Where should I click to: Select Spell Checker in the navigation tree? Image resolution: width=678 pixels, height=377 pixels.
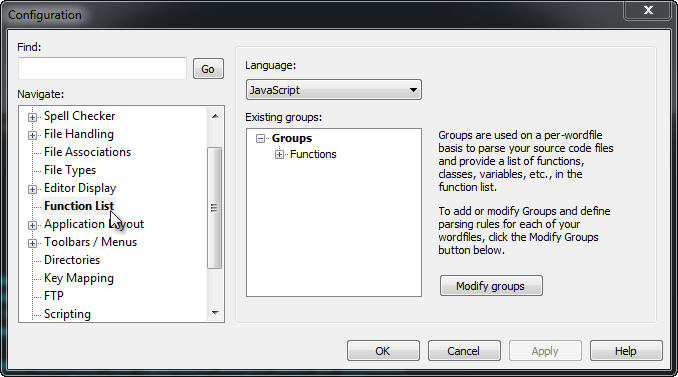pyautogui.click(x=80, y=116)
